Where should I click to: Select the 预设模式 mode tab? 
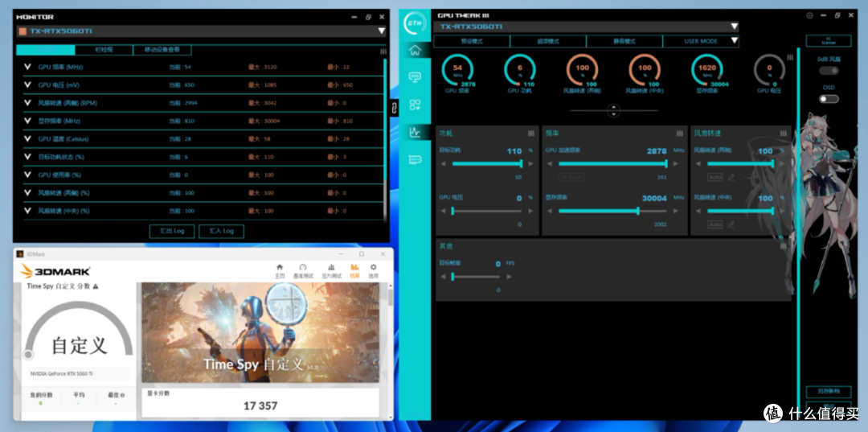pos(472,41)
